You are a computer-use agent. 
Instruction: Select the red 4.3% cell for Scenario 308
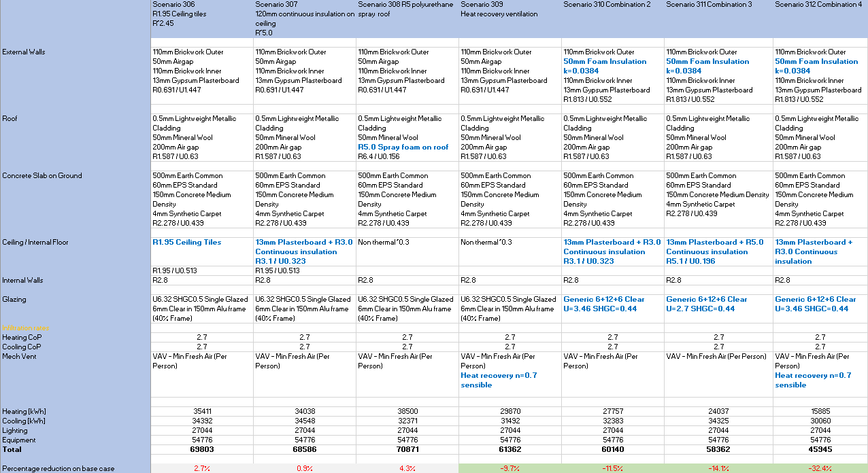click(407, 468)
